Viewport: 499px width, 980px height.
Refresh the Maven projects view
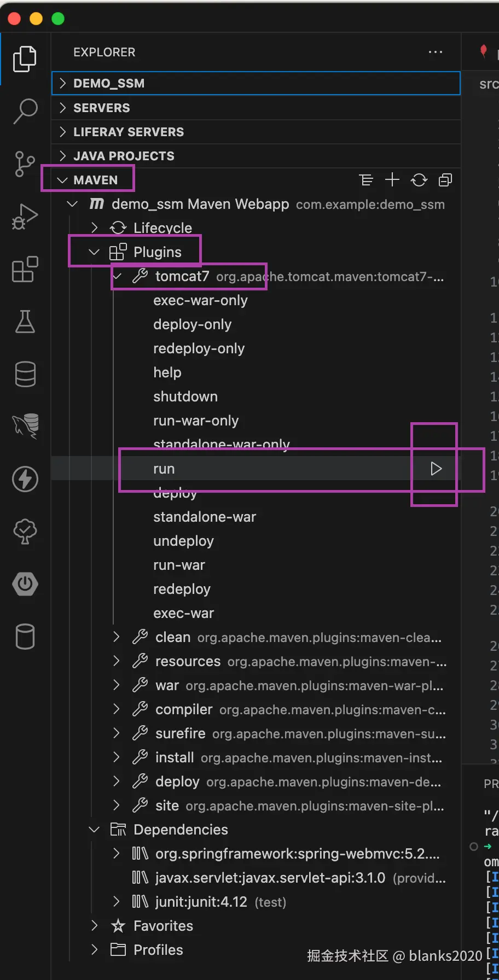tap(419, 179)
